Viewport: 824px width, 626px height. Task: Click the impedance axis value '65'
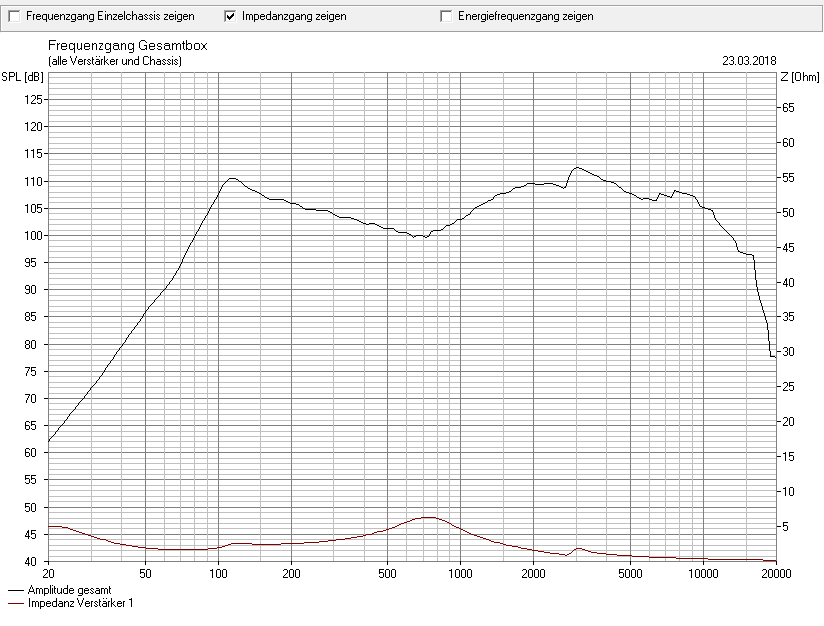[x=788, y=108]
